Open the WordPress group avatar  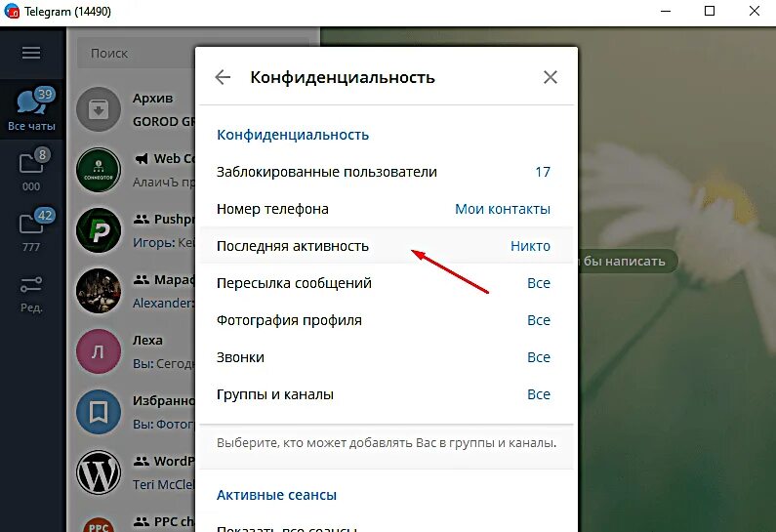(x=99, y=472)
